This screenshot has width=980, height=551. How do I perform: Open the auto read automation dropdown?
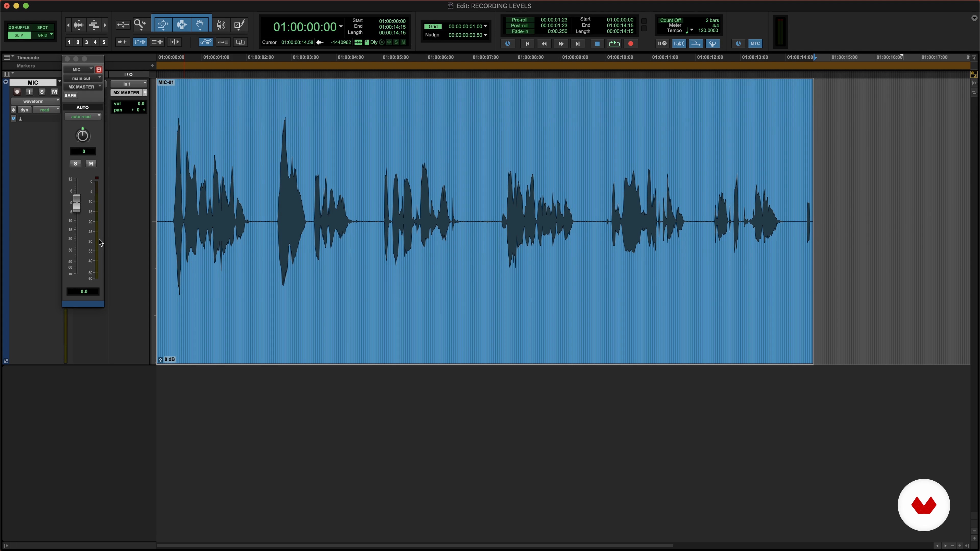pos(82,117)
